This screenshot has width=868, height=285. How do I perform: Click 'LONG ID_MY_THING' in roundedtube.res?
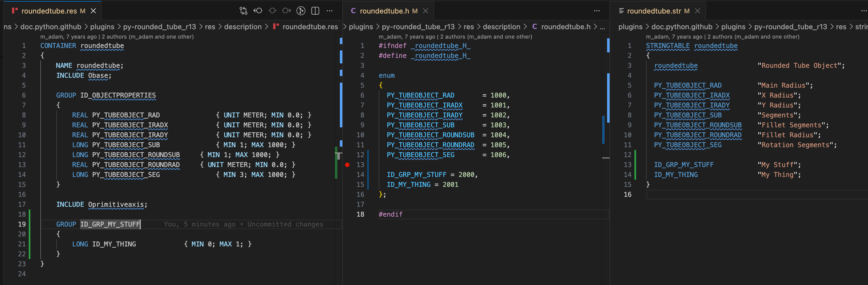click(104, 244)
